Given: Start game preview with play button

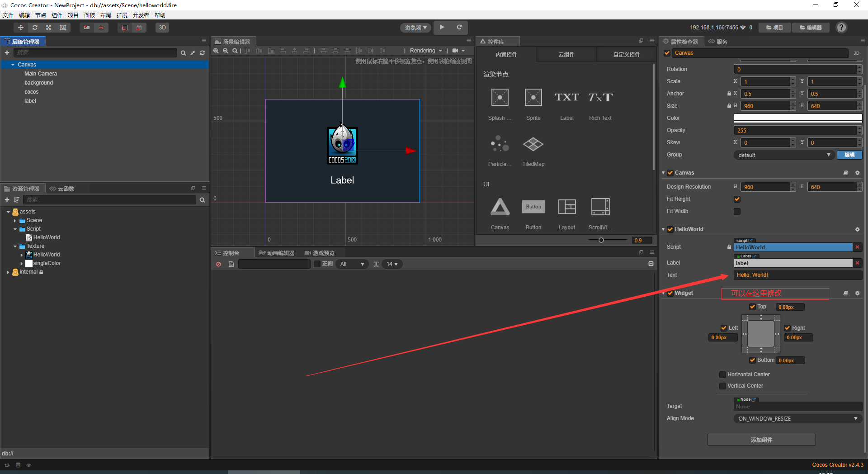Looking at the screenshot, I should click(x=442, y=27).
